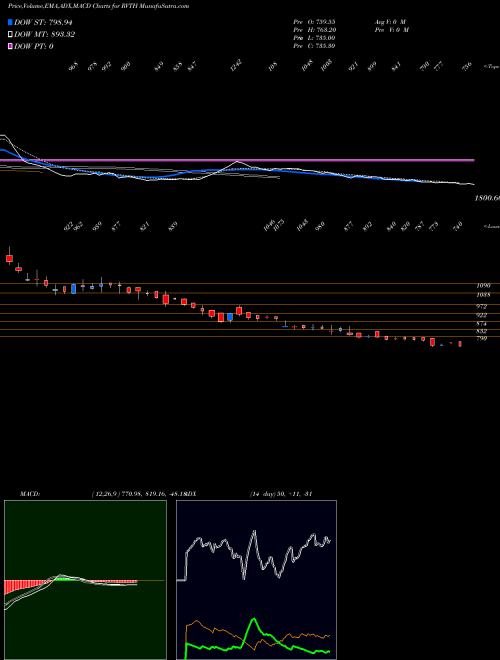The width and height of the screenshot is (500, 660).
Task: Click the 972 price level label
Action: pos(481,306)
